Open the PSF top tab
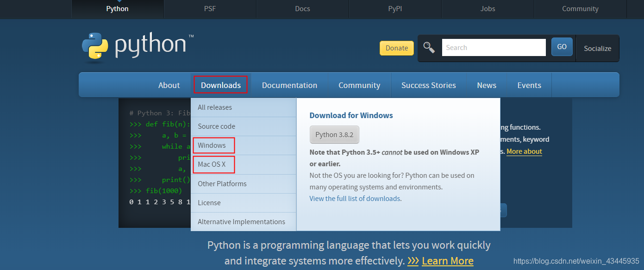Screen dimensions: 644x270 coord(210,9)
